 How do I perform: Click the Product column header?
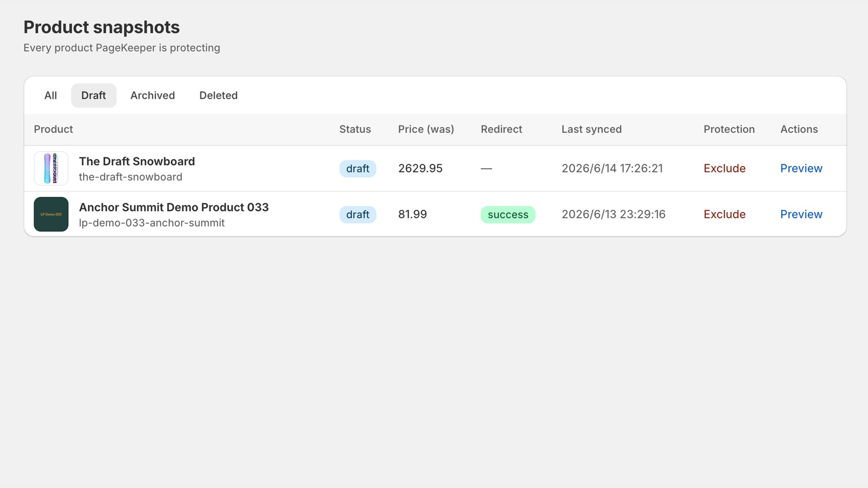point(53,129)
